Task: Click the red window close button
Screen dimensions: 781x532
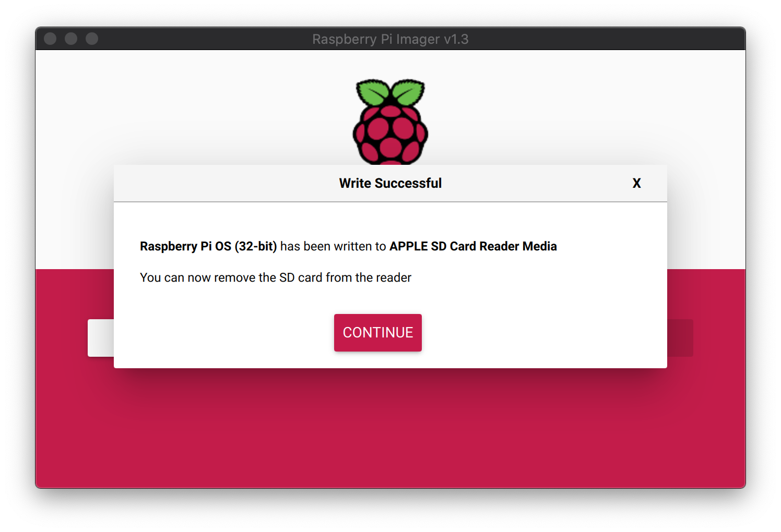Action: 50,39
